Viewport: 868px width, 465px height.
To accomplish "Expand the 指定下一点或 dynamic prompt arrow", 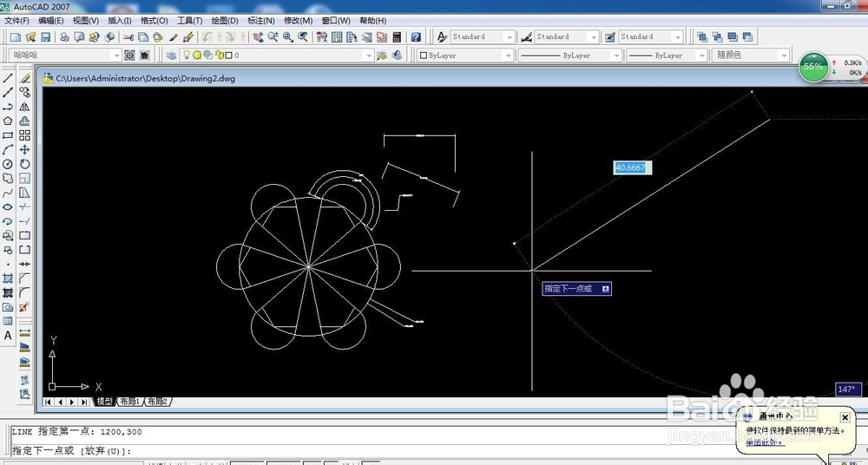I will [x=606, y=288].
